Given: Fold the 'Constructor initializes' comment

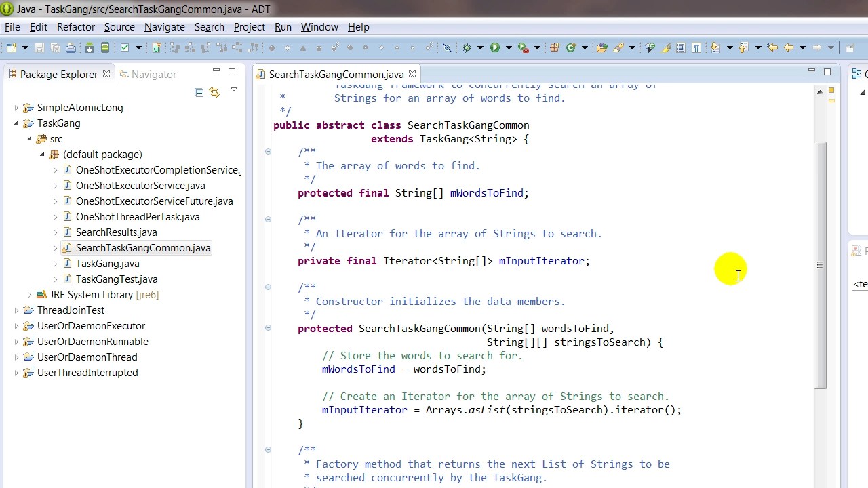Looking at the screenshot, I should pyautogui.click(x=268, y=287).
